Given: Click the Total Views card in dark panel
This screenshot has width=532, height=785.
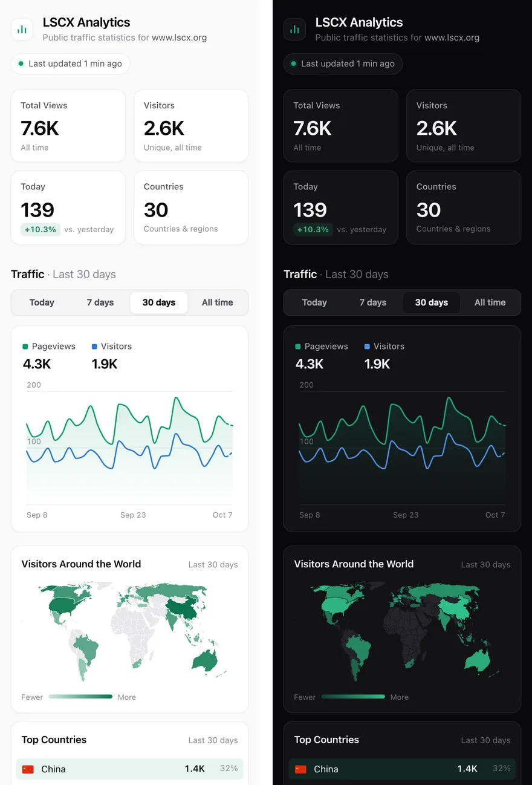Looking at the screenshot, I should point(341,126).
